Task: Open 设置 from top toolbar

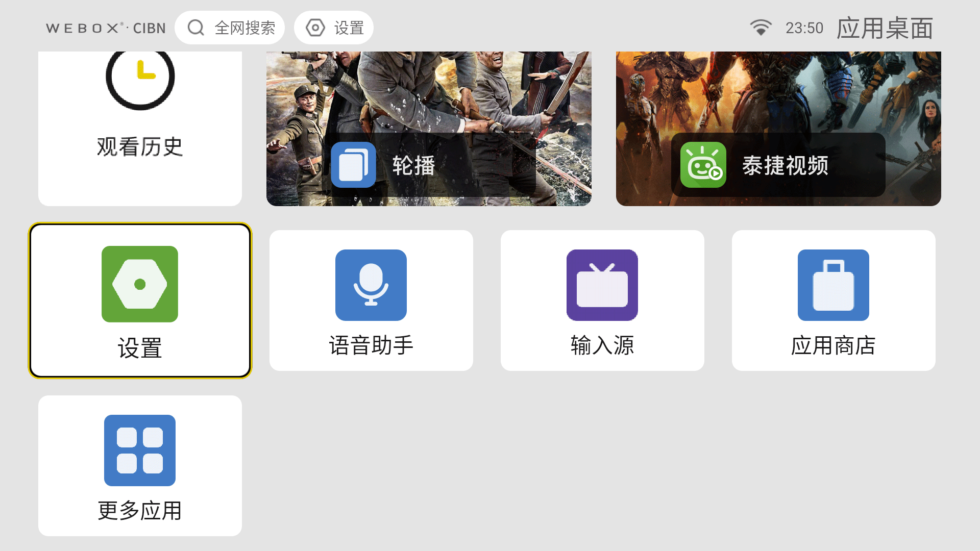Action: click(333, 28)
